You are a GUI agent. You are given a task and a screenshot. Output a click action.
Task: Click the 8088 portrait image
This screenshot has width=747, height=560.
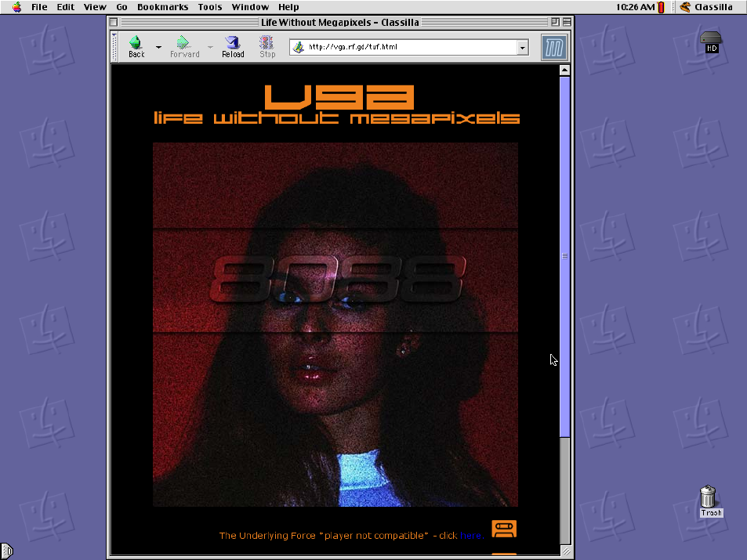(335, 324)
